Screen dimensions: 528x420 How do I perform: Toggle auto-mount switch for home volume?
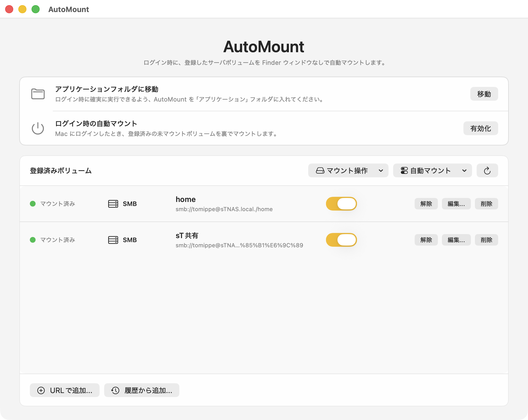341,204
